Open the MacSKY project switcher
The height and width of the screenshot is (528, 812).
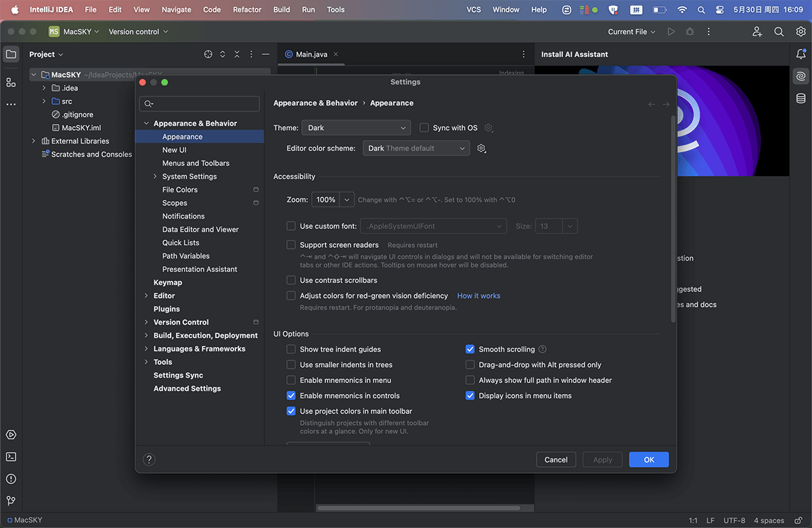(74, 32)
